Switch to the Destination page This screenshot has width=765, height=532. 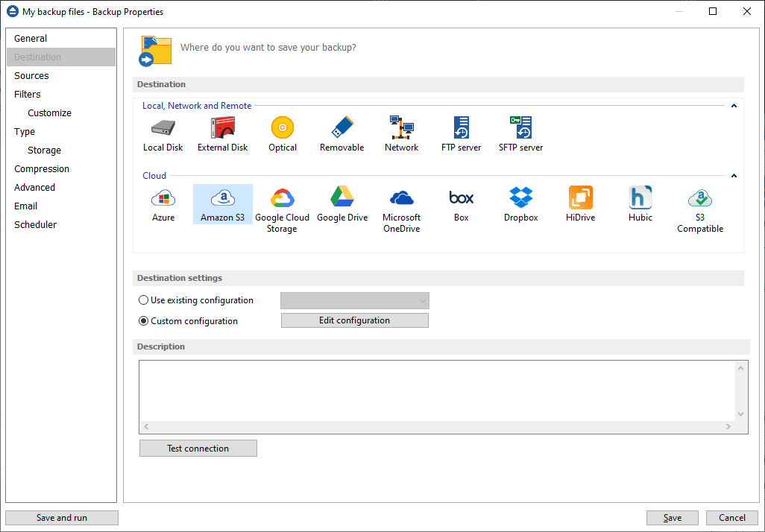61,57
